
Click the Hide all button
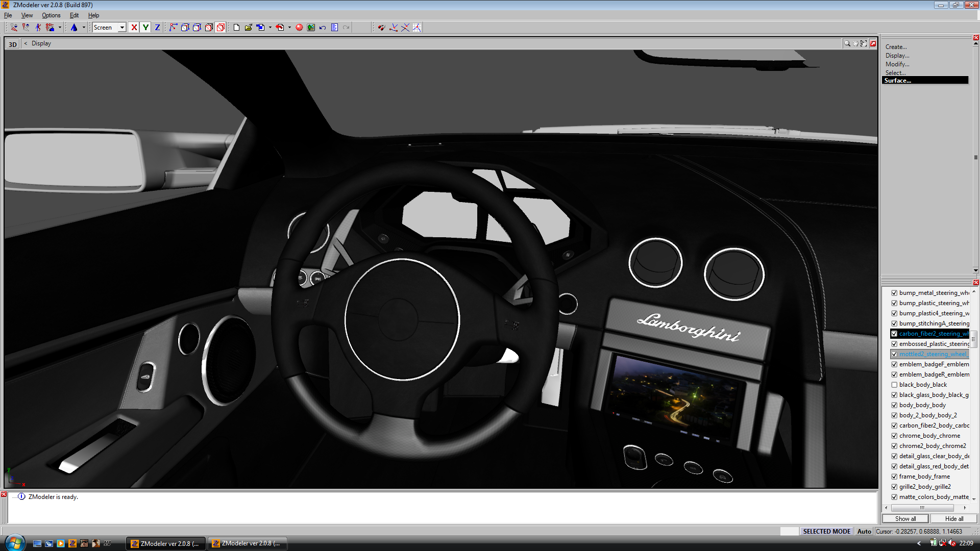tap(953, 518)
